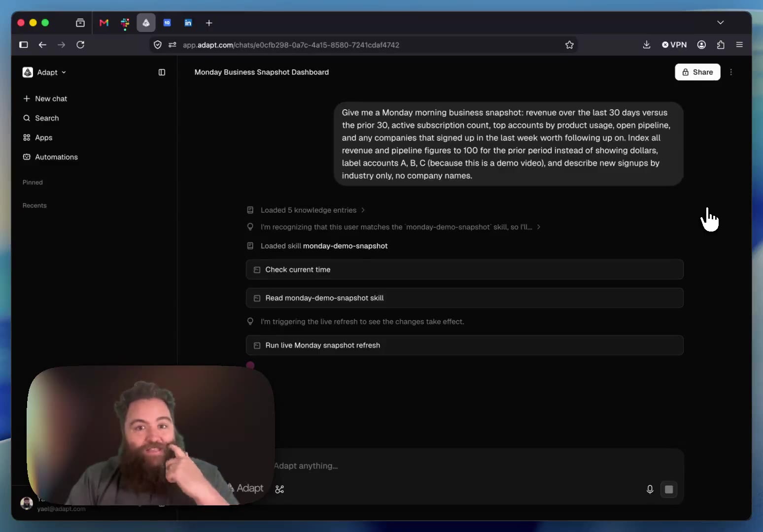Go forward one page
Viewport: 763px width, 532px height.
point(61,45)
